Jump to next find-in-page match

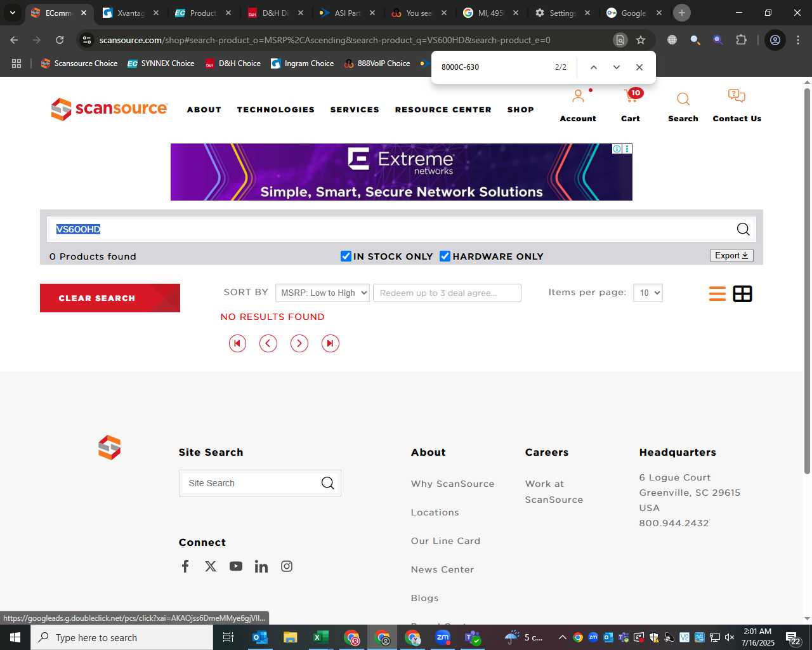(x=616, y=67)
